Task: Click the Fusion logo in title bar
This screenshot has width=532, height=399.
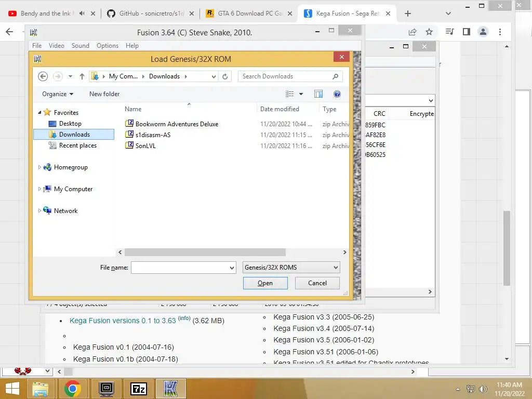Action: click(34, 33)
